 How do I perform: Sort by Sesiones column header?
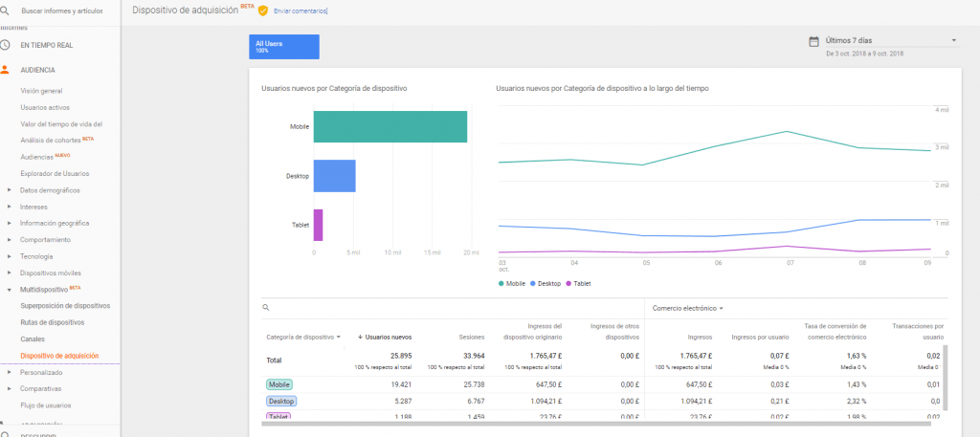(x=472, y=338)
